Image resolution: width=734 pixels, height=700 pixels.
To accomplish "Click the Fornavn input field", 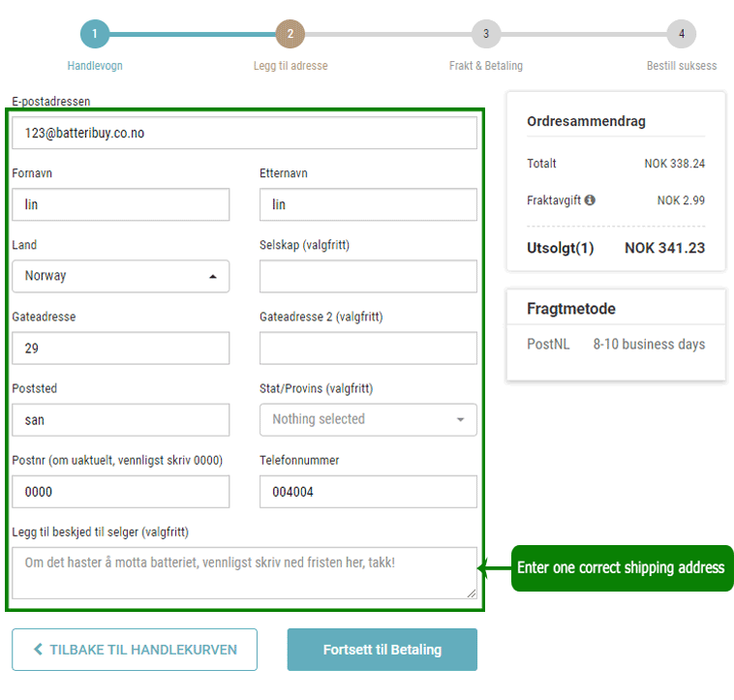I will [121, 204].
